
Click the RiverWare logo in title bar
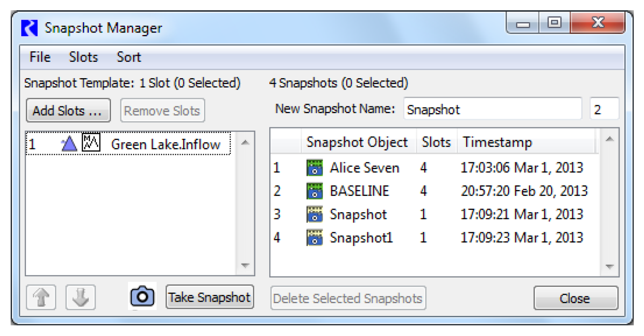(29, 29)
